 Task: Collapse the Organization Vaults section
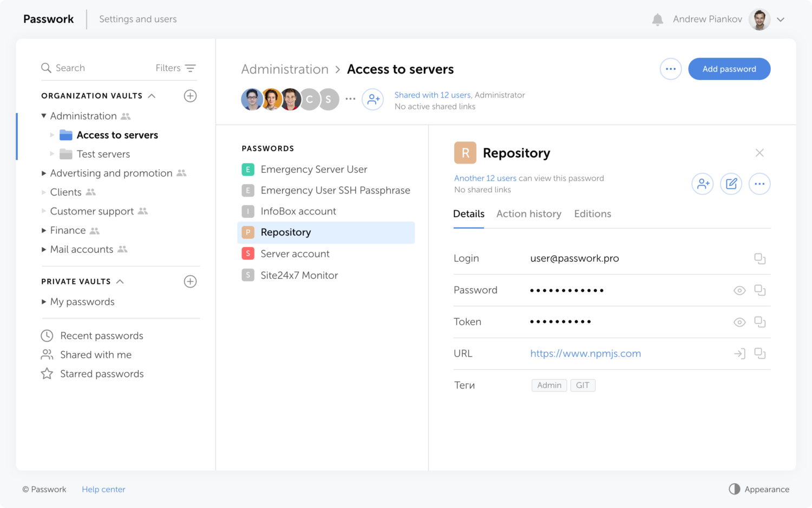tap(152, 96)
